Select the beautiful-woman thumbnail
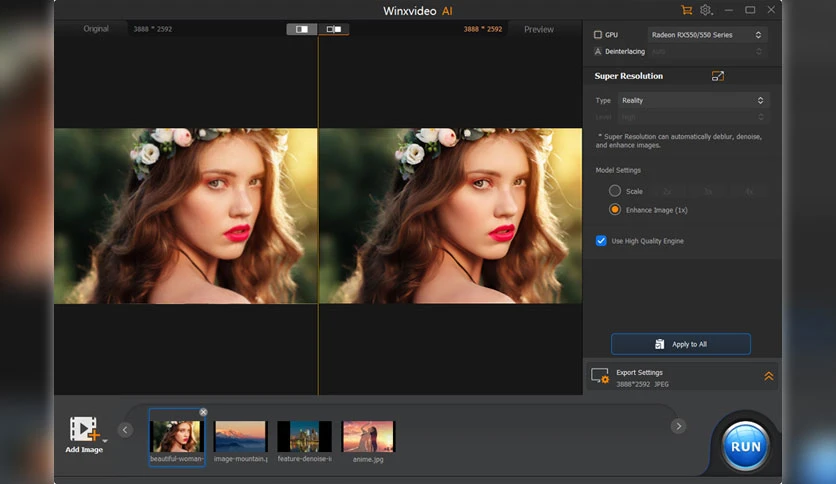The width and height of the screenshot is (836, 484). point(176,437)
